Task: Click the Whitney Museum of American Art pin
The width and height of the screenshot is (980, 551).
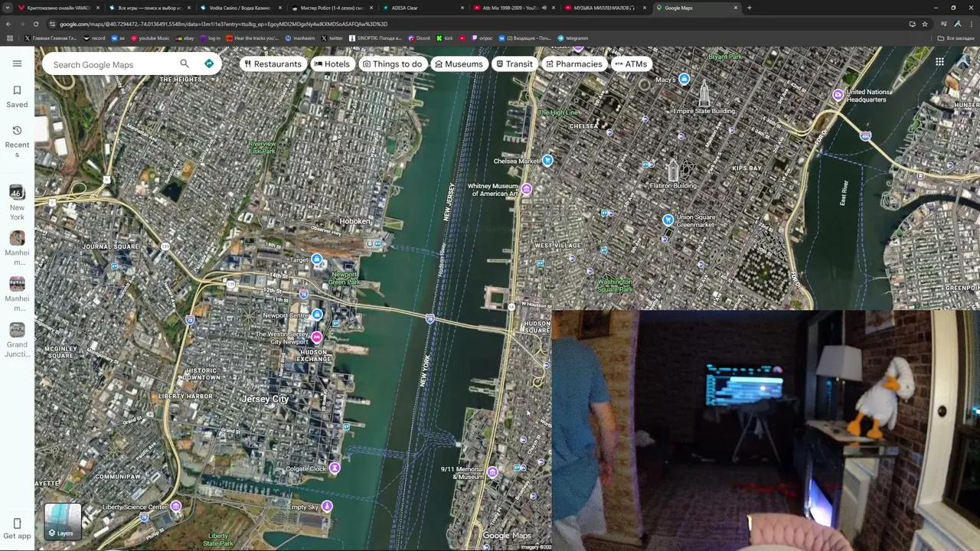Action: click(x=527, y=189)
